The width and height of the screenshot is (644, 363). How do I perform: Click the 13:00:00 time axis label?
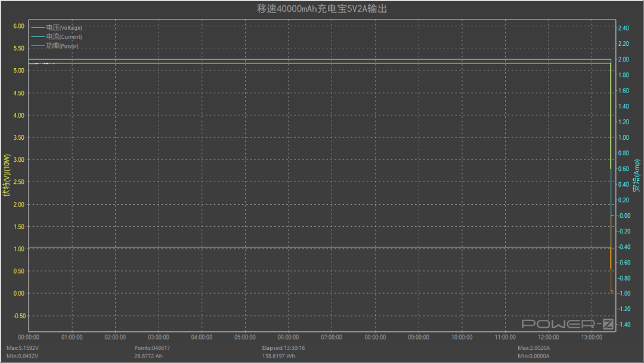click(592, 337)
